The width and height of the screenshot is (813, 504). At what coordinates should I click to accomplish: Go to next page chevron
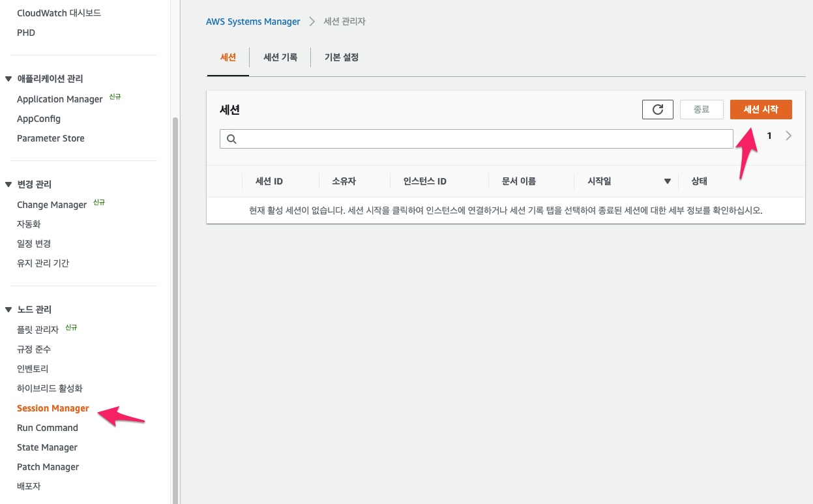(789, 136)
